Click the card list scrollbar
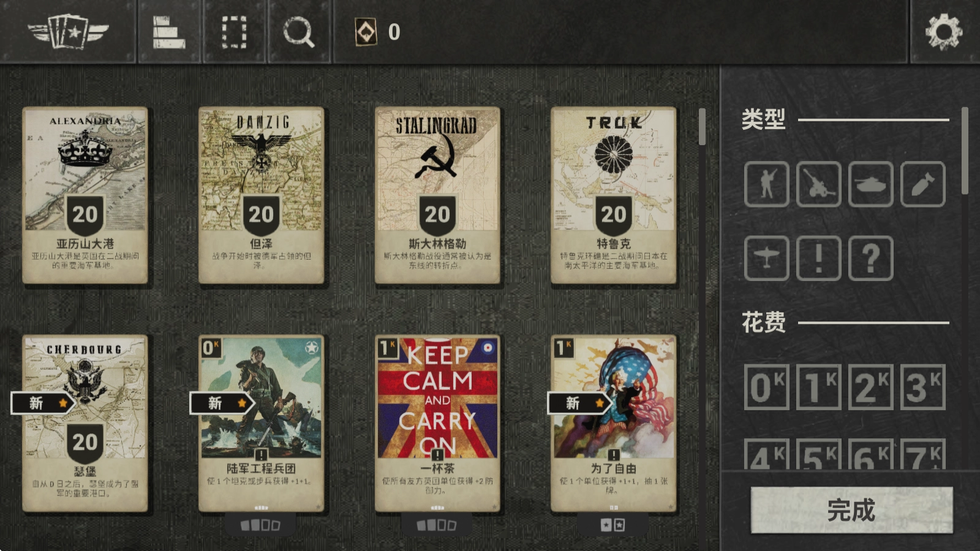The image size is (980, 551). pyautogui.click(x=702, y=127)
